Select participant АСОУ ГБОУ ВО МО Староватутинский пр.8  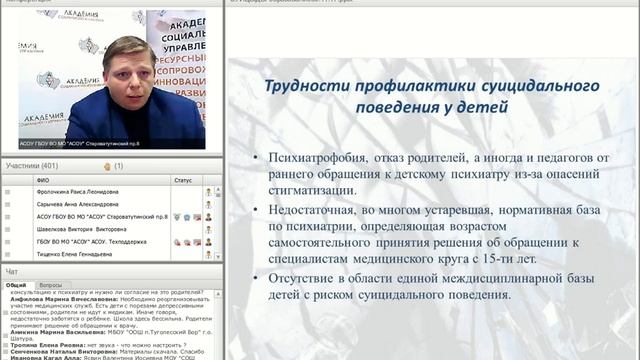pos(102,217)
